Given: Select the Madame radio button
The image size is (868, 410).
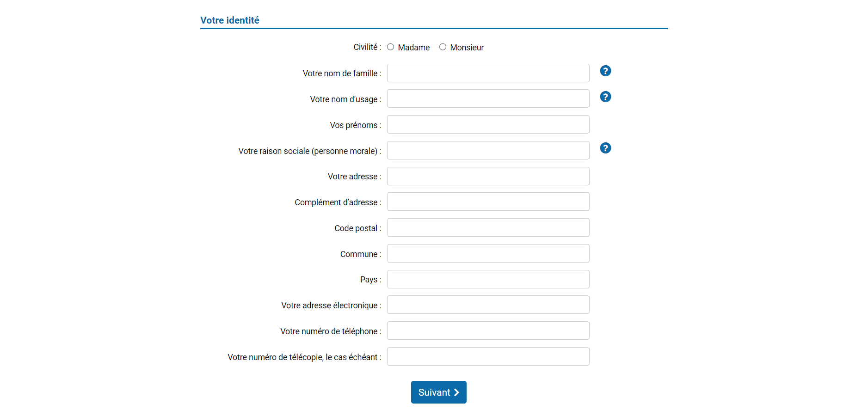Looking at the screenshot, I should (391, 47).
